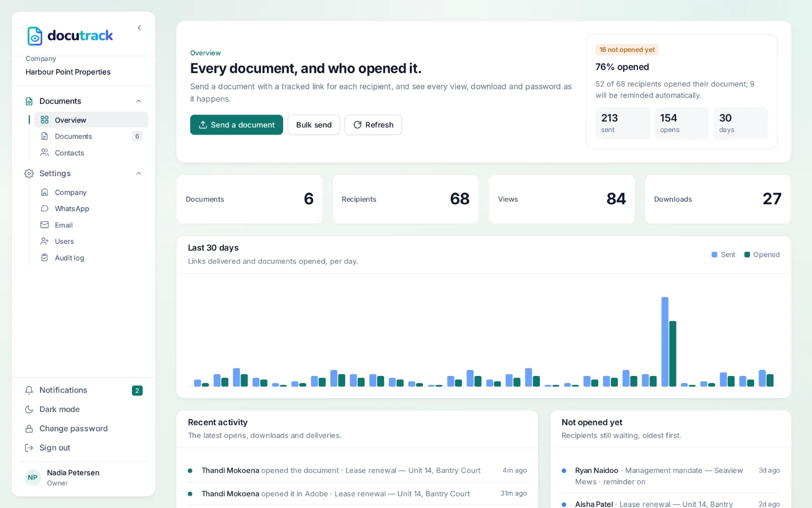This screenshot has height=508, width=812.
Task: Collapse the sidebar with the left chevron
Action: pos(139,28)
